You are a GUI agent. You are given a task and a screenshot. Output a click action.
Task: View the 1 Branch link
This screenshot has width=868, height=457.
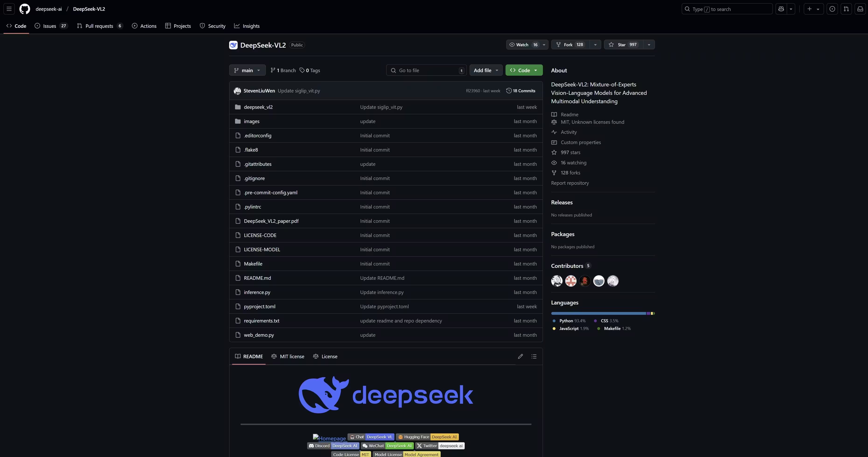(283, 70)
